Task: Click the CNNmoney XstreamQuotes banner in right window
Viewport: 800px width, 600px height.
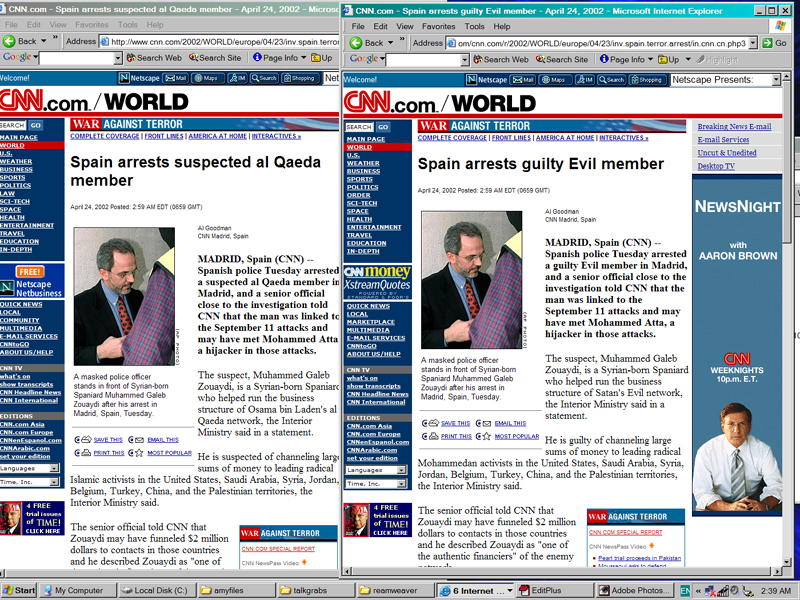Action: tap(378, 282)
